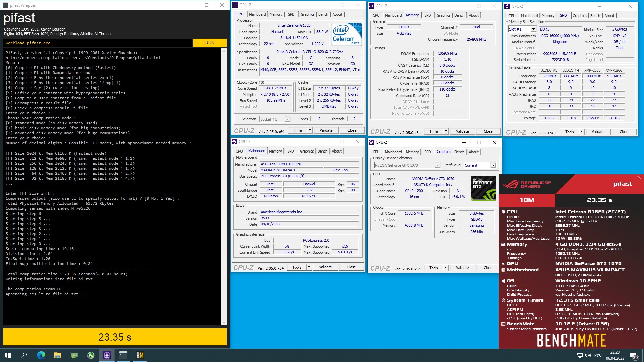Open File Explorer from taskbar
This screenshot has height=362, width=644.
57,355
